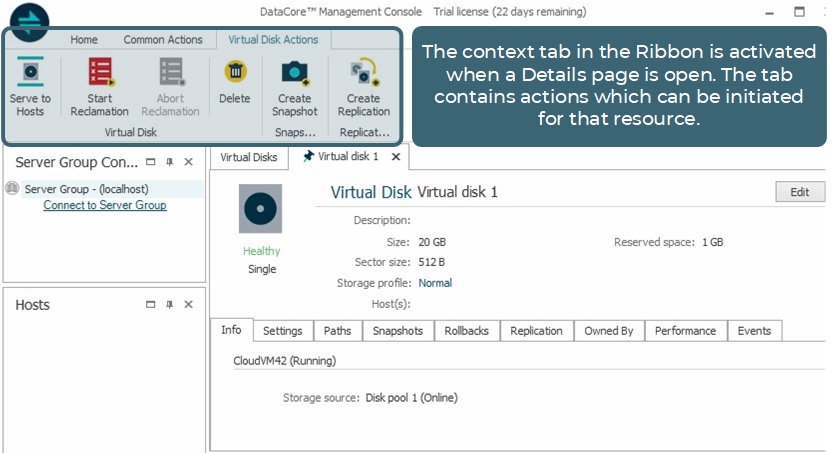The image size is (832, 454).
Task: Start Reclamation from the ribbon
Action: (x=100, y=74)
